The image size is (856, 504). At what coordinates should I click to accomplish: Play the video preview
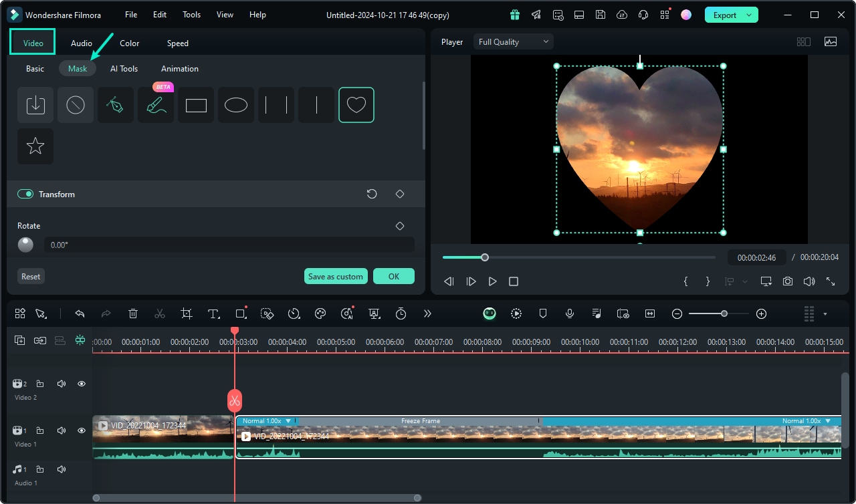coord(492,281)
